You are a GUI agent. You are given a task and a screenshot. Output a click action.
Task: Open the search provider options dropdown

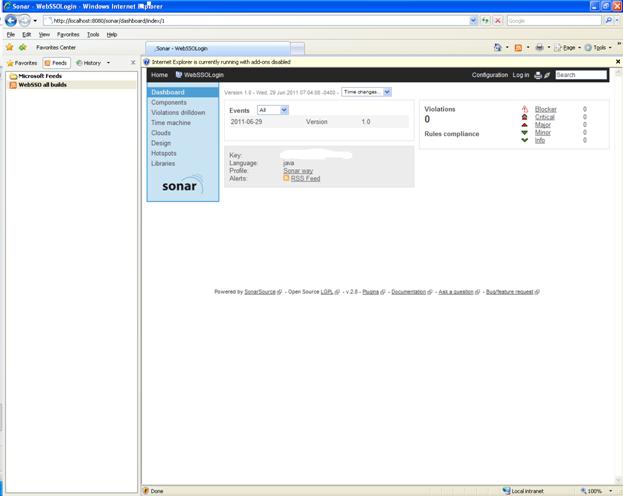click(617, 20)
